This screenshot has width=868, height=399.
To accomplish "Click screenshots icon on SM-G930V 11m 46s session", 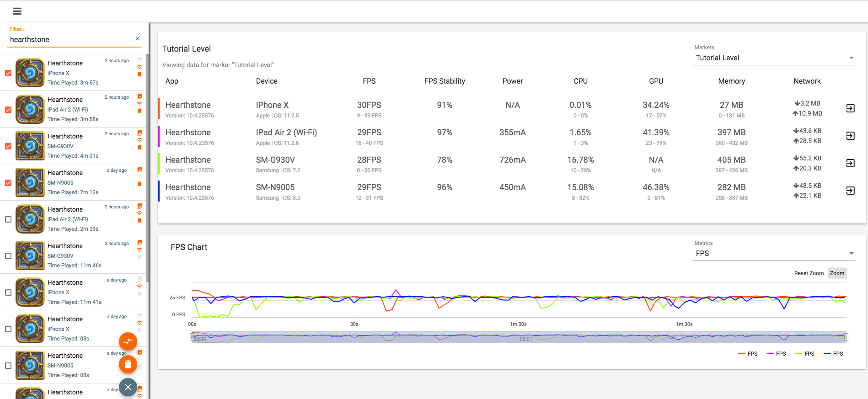I will click(x=139, y=243).
